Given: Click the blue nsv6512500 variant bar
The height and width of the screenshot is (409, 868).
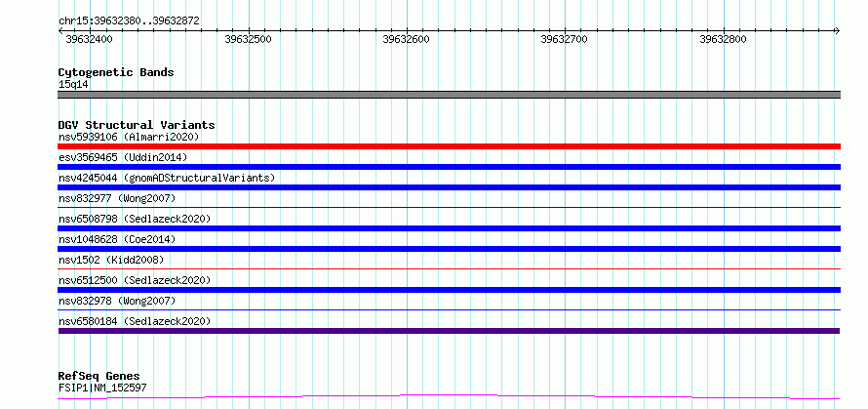Looking at the screenshot, I should pos(449,290).
